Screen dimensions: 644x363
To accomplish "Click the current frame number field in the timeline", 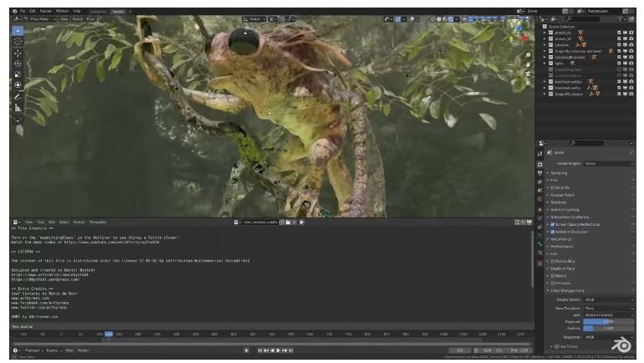I will (x=460, y=350).
